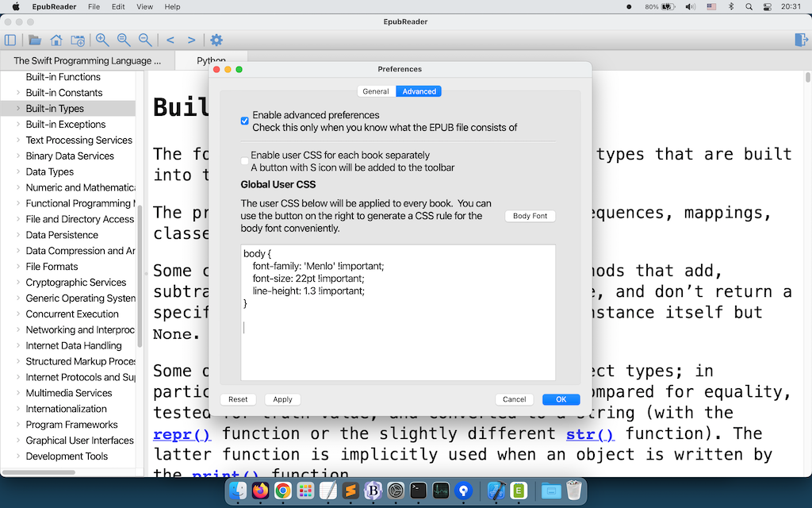Image resolution: width=812 pixels, height=508 pixels.
Task: Expand the File Formats section arrow
Action: coord(18,267)
